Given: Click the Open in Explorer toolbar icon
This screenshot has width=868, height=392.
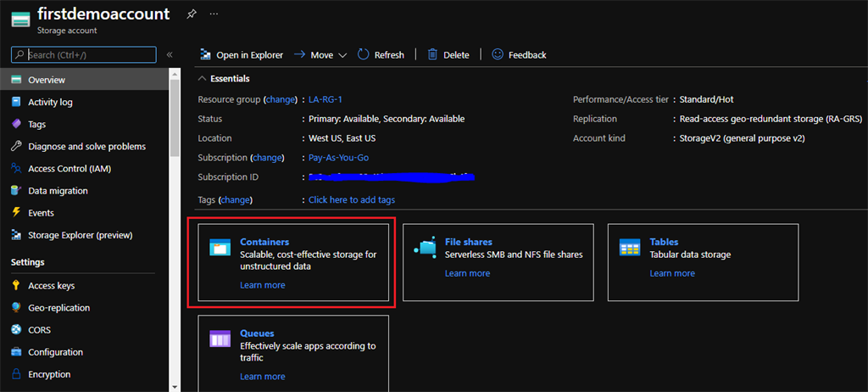Looking at the screenshot, I should coord(205,55).
